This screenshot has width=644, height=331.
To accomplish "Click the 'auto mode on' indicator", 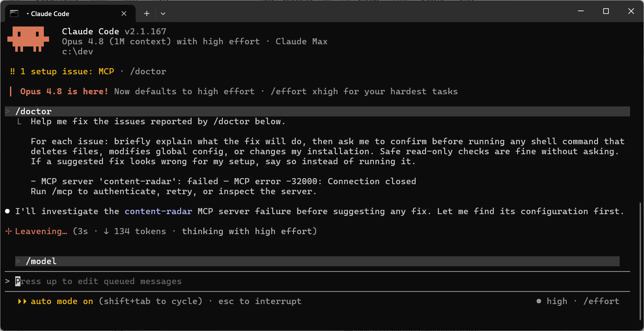I will [62, 301].
